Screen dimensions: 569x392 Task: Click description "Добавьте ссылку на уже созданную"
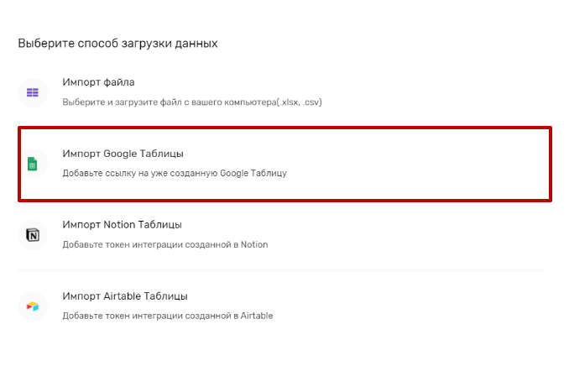[x=140, y=173]
